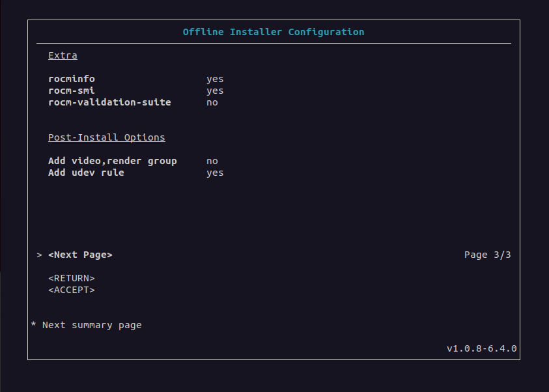
Task: Select the <Next Page> option
Action: coord(80,255)
